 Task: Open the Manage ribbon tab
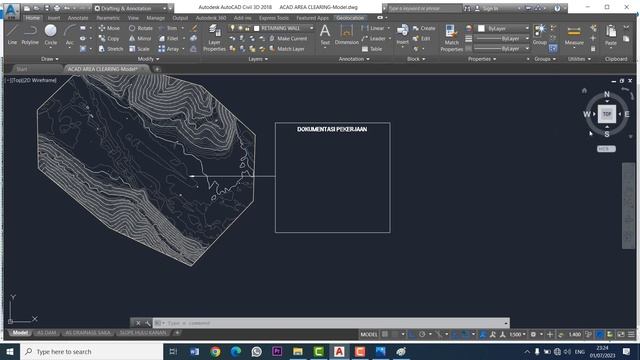coord(155,18)
